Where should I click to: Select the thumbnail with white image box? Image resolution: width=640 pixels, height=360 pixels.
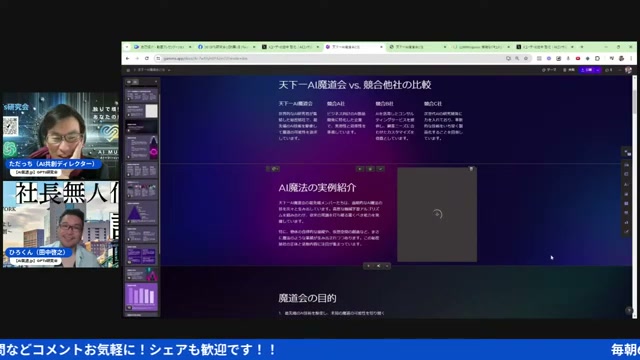pyautogui.click(x=141, y=111)
